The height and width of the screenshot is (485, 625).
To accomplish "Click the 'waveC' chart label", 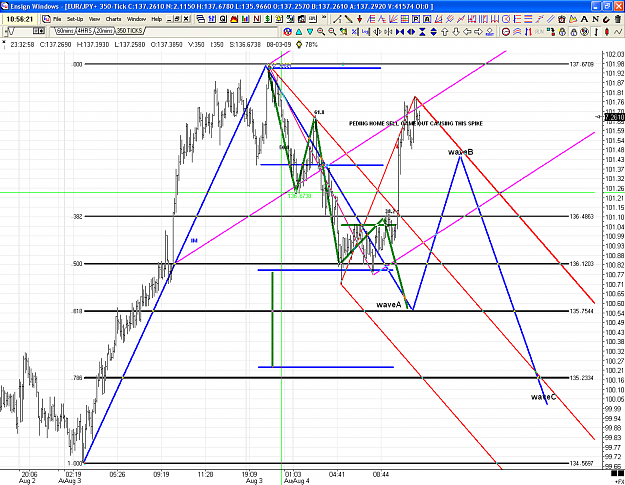I will coord(543,397).
